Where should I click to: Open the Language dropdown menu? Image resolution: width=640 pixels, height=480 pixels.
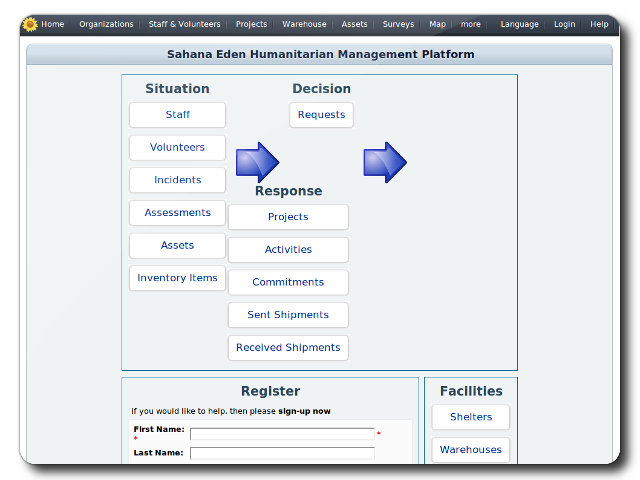click(x=519, y=24)
